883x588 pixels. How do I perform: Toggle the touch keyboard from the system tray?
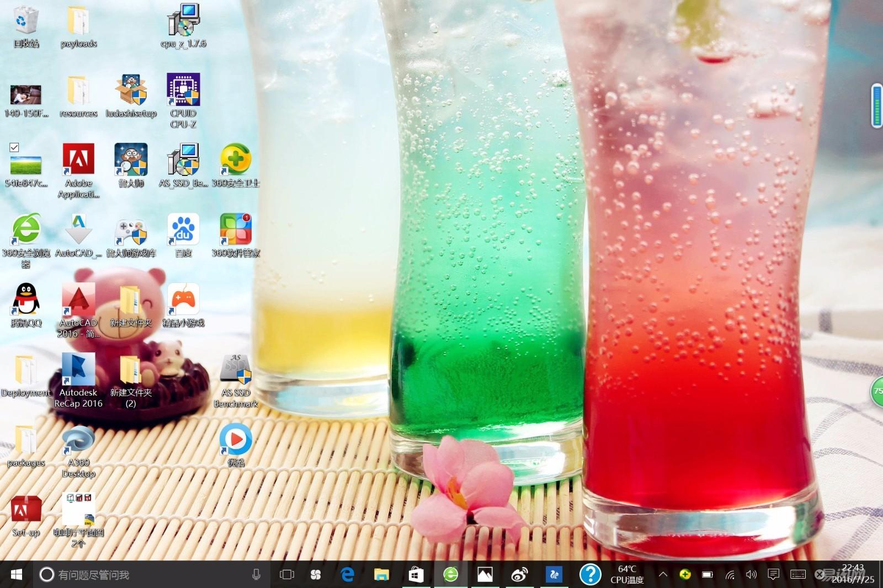797,575
